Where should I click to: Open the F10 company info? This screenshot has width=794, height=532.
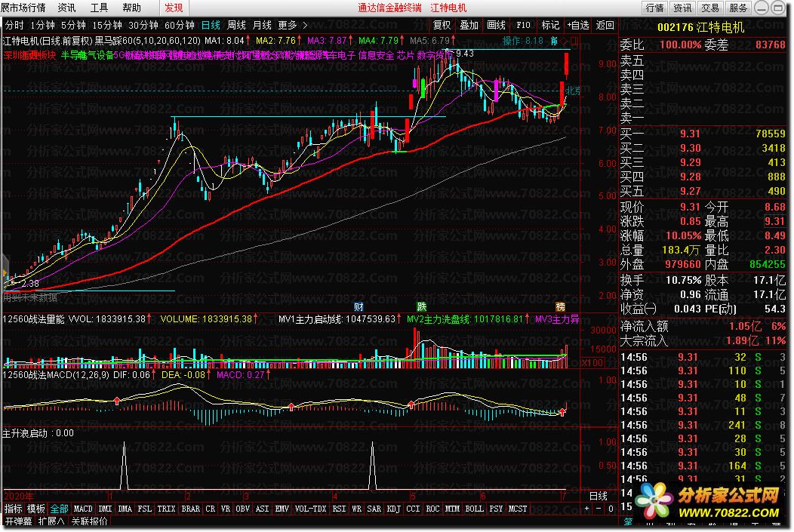[523, 25]
